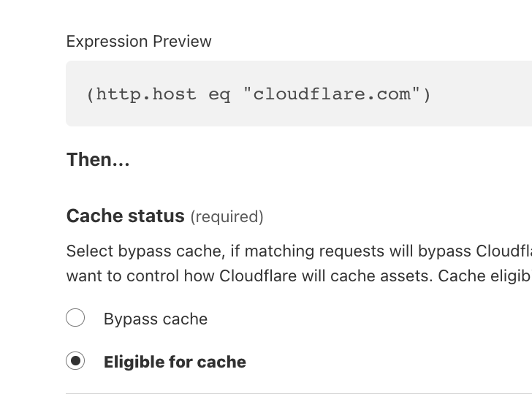Viewport: 532px width, 399px height.
Task: Click the closing parenthesis of the expression
Action: pos(427,94)
